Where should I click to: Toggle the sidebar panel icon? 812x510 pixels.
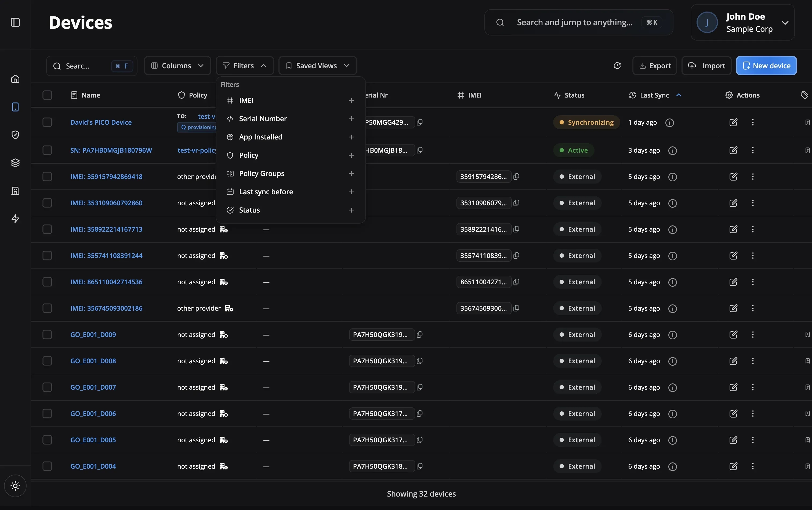pos(15,22)
